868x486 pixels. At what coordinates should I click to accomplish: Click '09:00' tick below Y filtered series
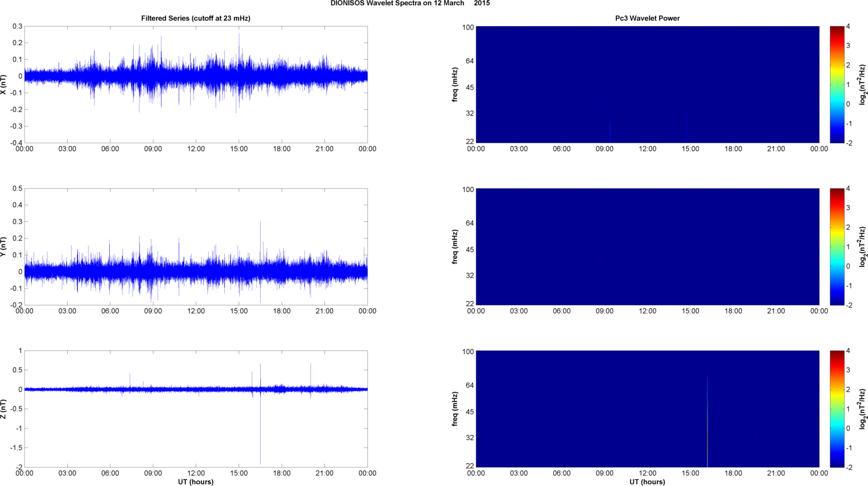[x=153, y=311]
